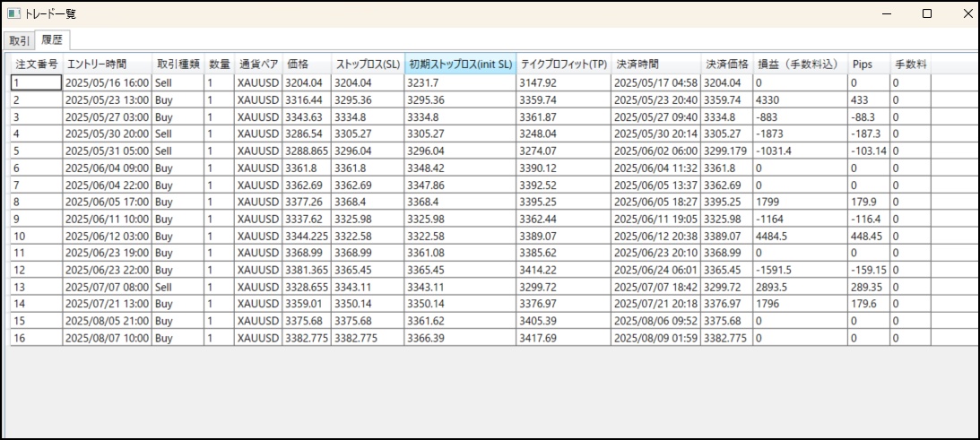This screenshot has height=440, width=980.
Task: Select entry time 2025/05/23 13:00 cell
Action: coord(107,99)
